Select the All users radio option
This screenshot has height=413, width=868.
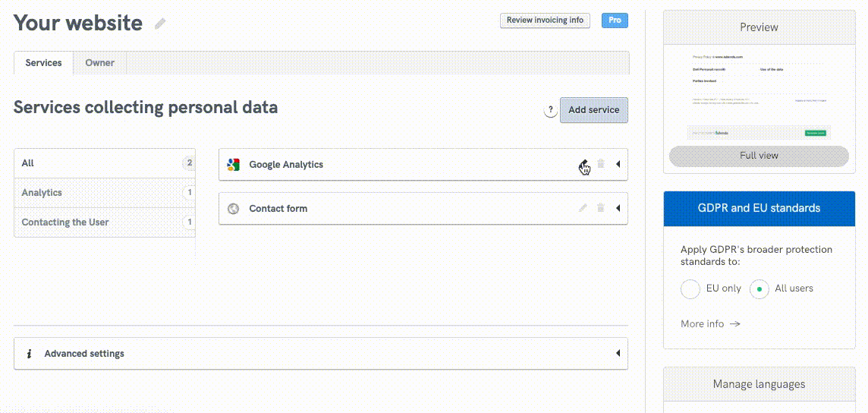(x=759, y=289)
